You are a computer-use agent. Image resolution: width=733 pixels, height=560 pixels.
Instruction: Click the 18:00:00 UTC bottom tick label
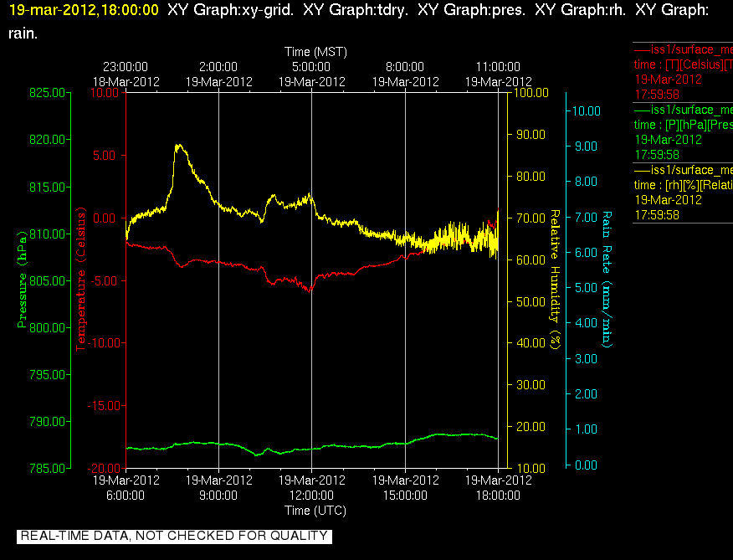click(x=498, y=496)
